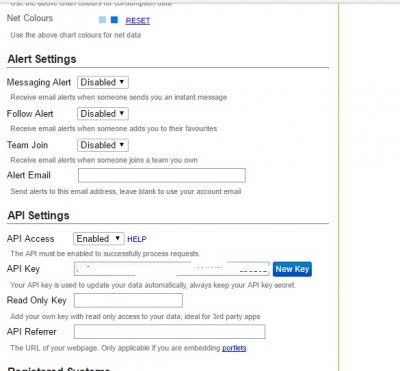The width and height of the screenshot is (400, 371).
Task: Pick the light blue Net Colours swatch
Action: pyautogui.click(x=102, y=20)
